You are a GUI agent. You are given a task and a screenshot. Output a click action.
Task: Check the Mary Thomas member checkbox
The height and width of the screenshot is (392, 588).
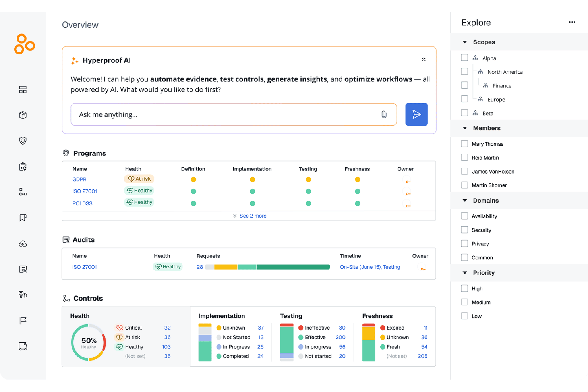pos(464,143)
